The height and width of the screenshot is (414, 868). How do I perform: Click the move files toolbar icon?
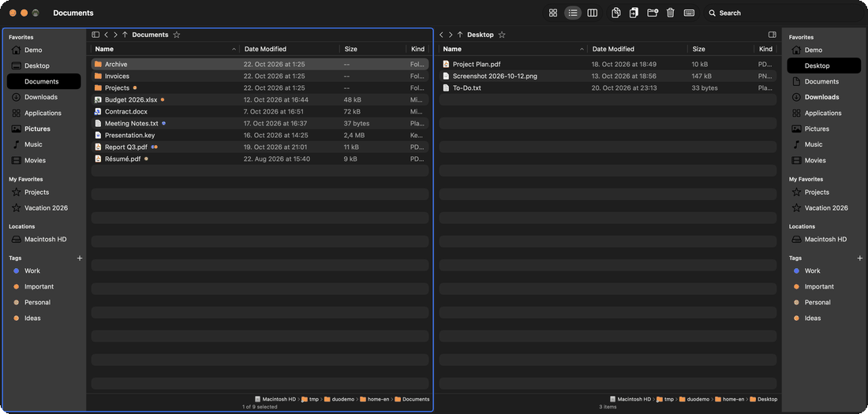click(634, 13)
